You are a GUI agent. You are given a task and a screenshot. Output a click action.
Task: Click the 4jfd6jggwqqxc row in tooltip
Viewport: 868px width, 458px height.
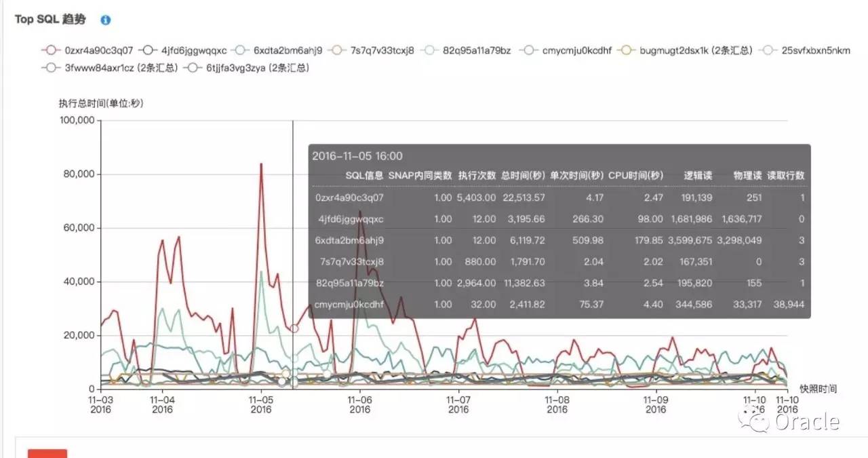[559, 219]
